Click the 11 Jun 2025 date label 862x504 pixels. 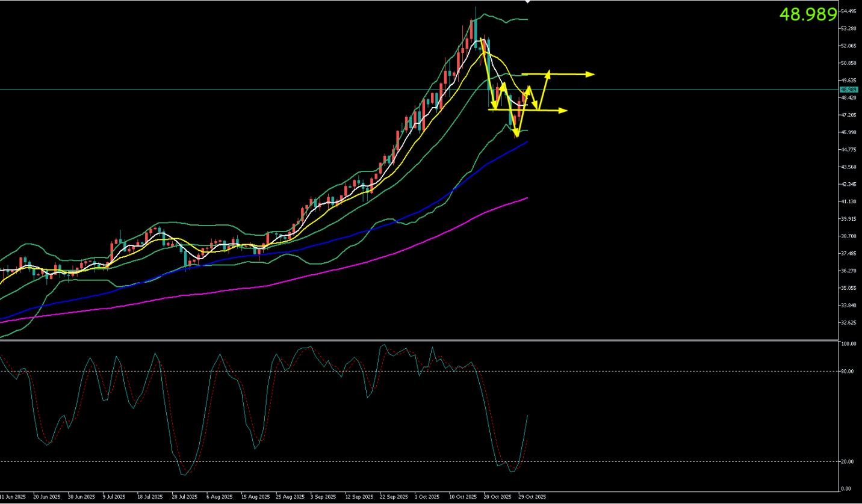pyautogui.click(x=13, y=497)
